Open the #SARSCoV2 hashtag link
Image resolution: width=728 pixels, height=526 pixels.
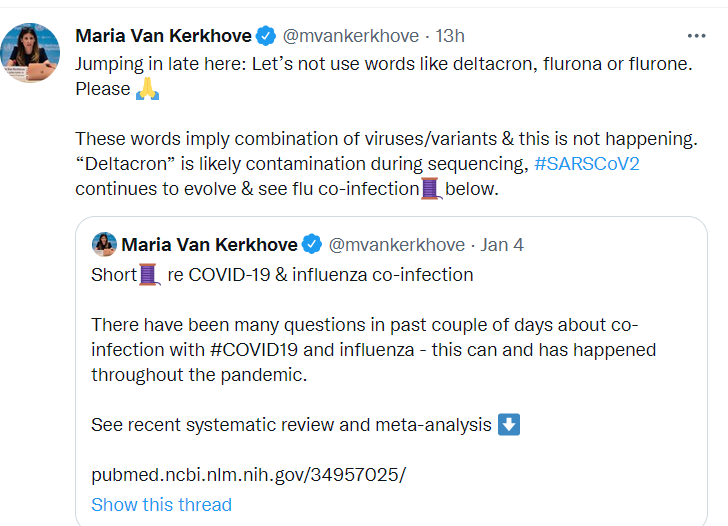point(587,163)
